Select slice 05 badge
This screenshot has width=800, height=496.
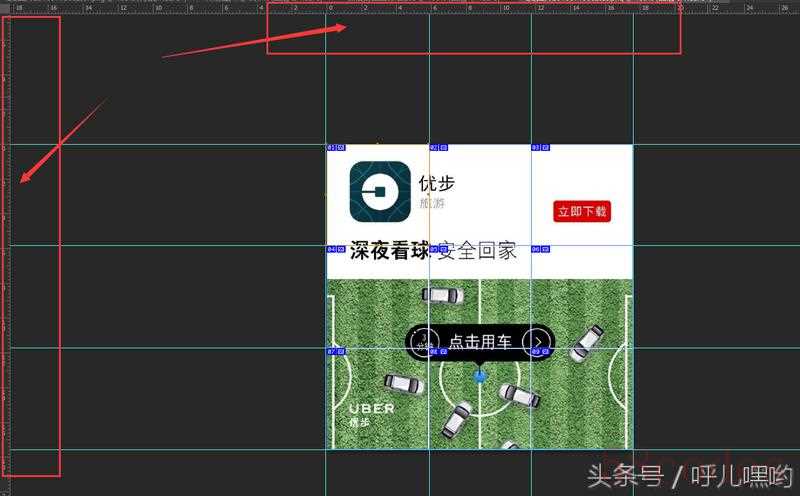tap(439, 250)
